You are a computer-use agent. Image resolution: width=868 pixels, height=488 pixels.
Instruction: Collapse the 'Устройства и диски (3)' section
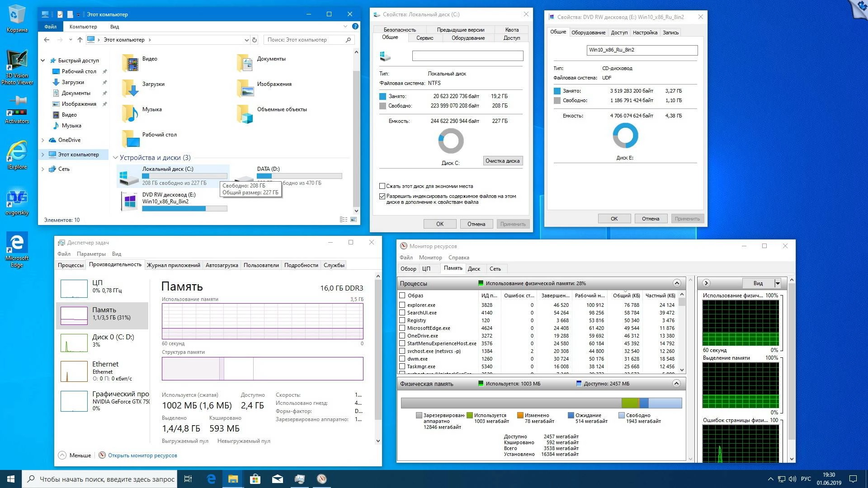[x=116, y=157]
